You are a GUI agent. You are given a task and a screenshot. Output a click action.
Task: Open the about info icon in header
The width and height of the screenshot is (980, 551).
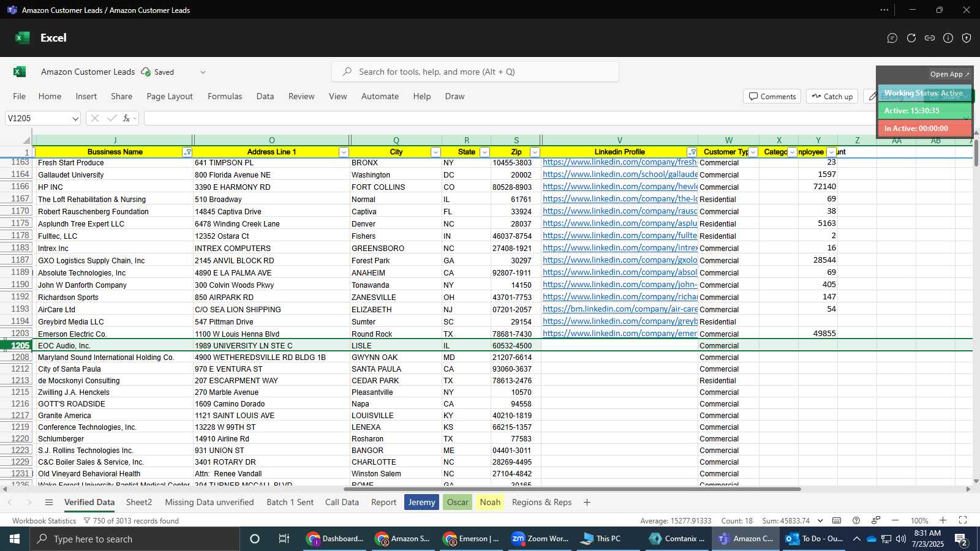(948, 38)
